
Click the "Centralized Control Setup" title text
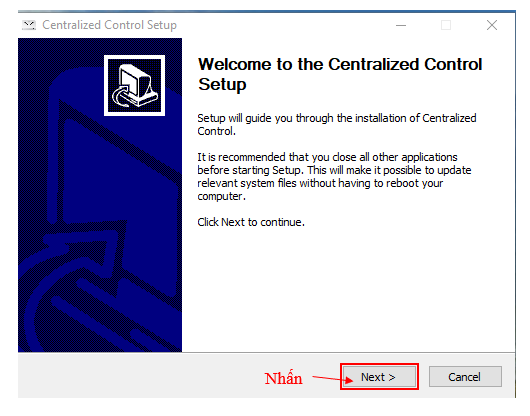point(110,25)
